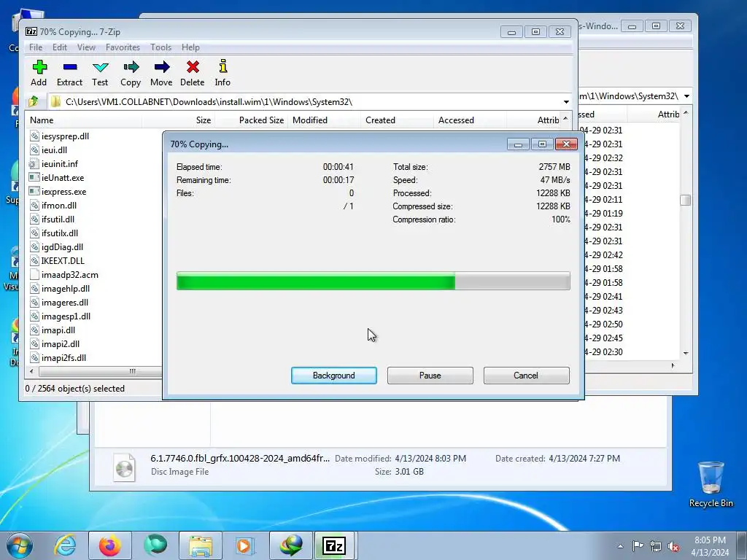Open the View menu
Image resolution: width=747 pixels, height=560 pixels.
pyautogui.click(x=86, y=47)
